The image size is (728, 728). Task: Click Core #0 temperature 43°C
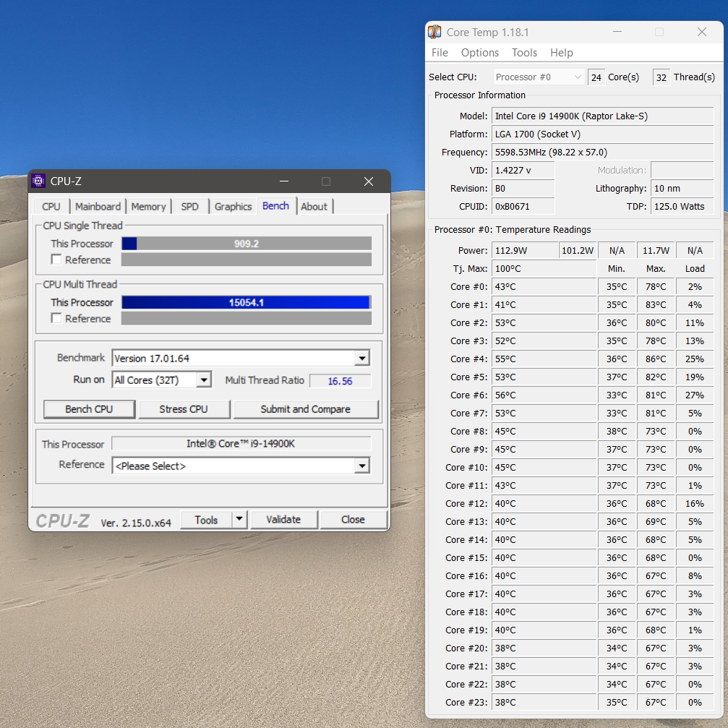click(544, 287)
